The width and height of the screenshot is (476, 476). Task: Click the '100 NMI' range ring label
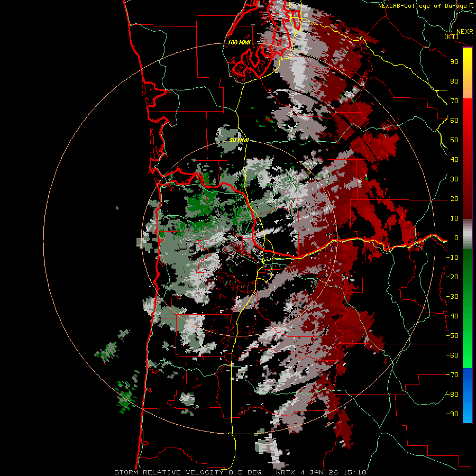click(x=239, y=42)
